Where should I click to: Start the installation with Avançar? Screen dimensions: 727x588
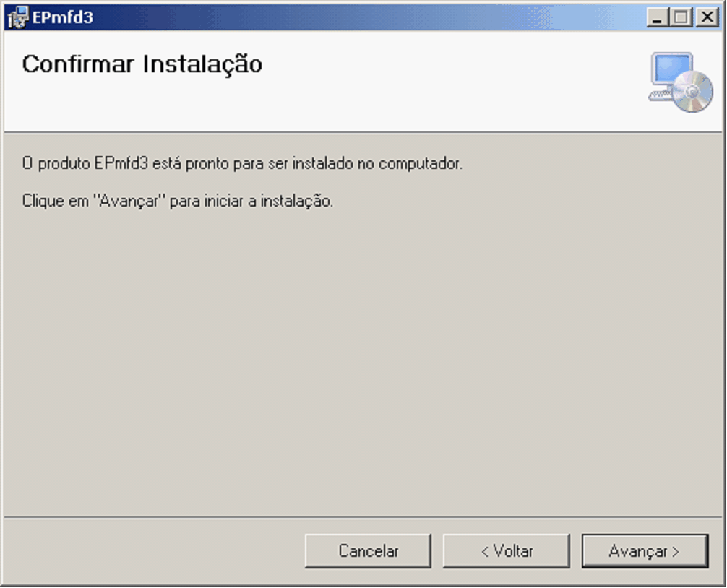[645, 551]
